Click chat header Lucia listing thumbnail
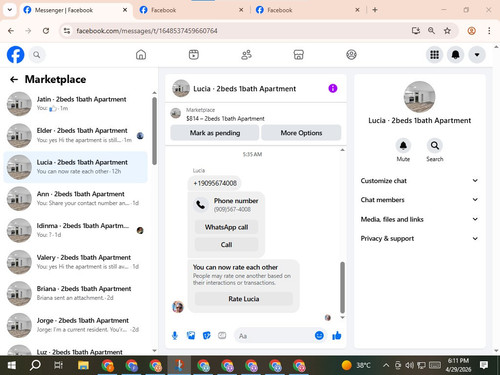The width and height of the screenshot is (500, 375). point(181,88)
